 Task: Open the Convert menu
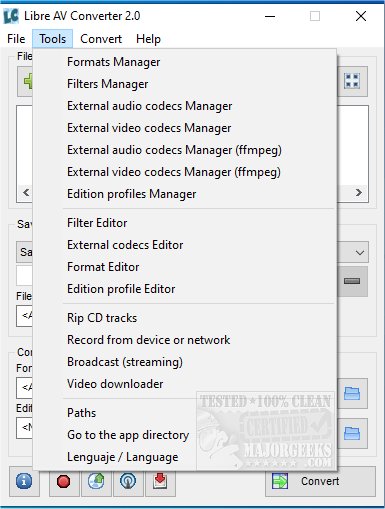[101, 39]
